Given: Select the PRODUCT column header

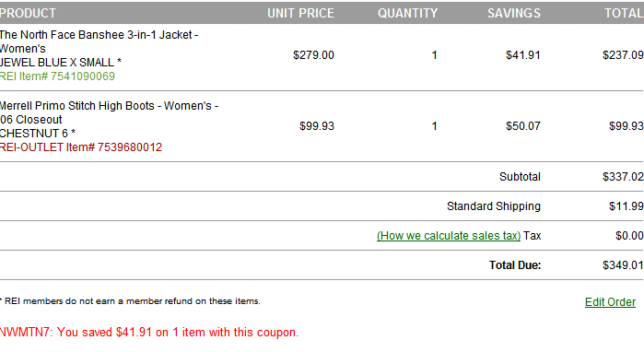Looking at the screenshot, I should tap(28, 13).
